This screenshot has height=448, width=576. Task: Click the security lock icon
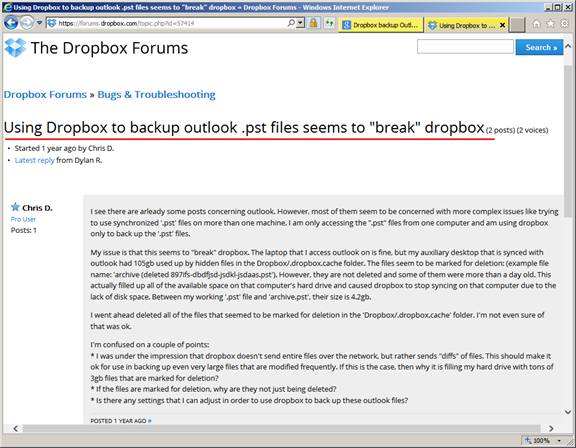coord(313,24)
